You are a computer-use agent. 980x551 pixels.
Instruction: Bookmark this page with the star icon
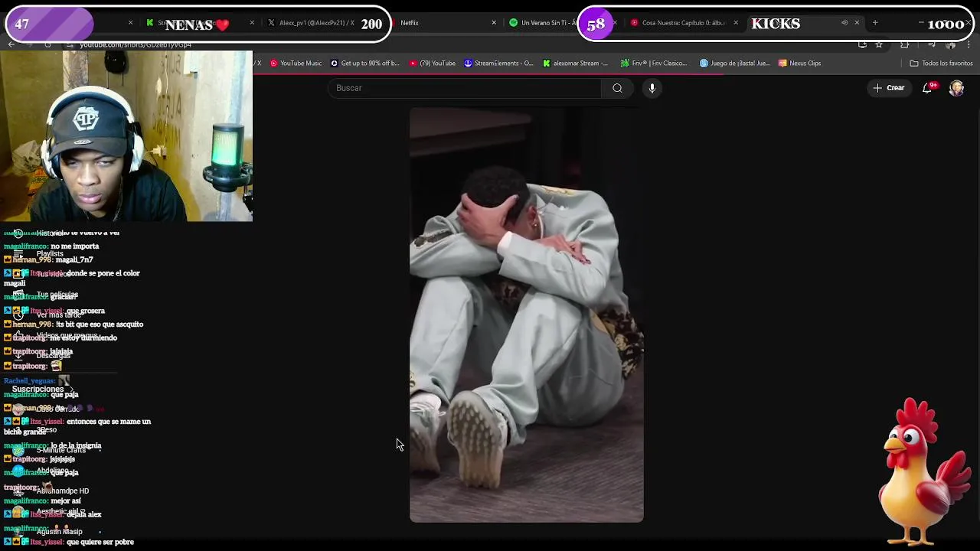tap(879, 44)
